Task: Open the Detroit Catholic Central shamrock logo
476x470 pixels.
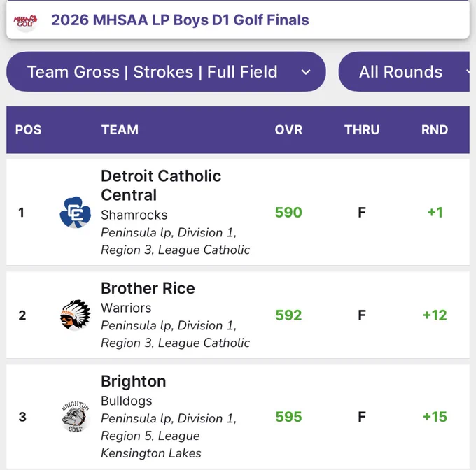Action: [76, 212]
